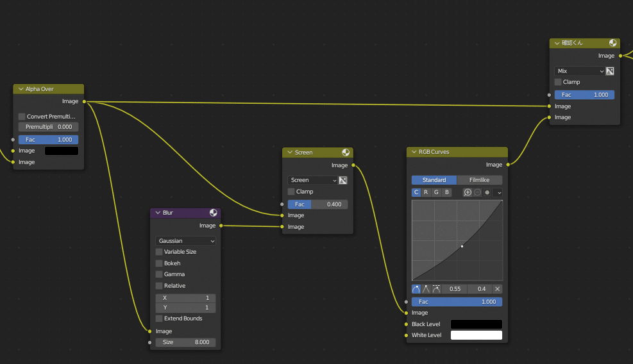Screen dimensions: 633x364
Task: Click clipping options dot icon in RGB Curves
Action: tap(487, 192)
